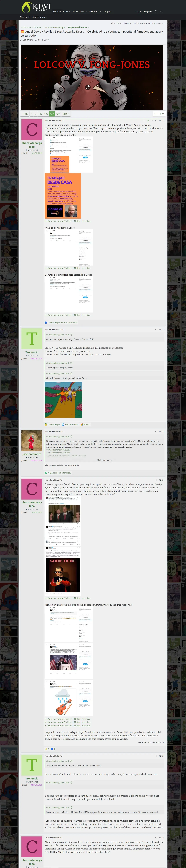Click the Thursday at 3:59 PM timestamp

click(53, 480)
